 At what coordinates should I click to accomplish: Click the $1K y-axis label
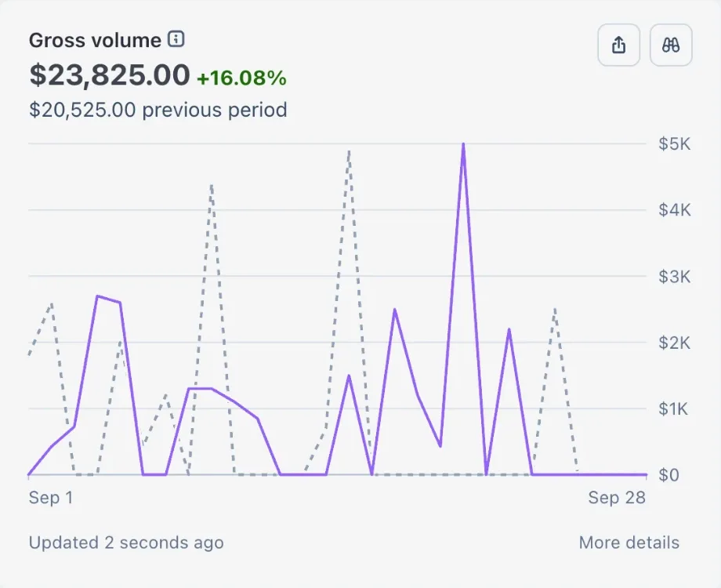(674, 408)
